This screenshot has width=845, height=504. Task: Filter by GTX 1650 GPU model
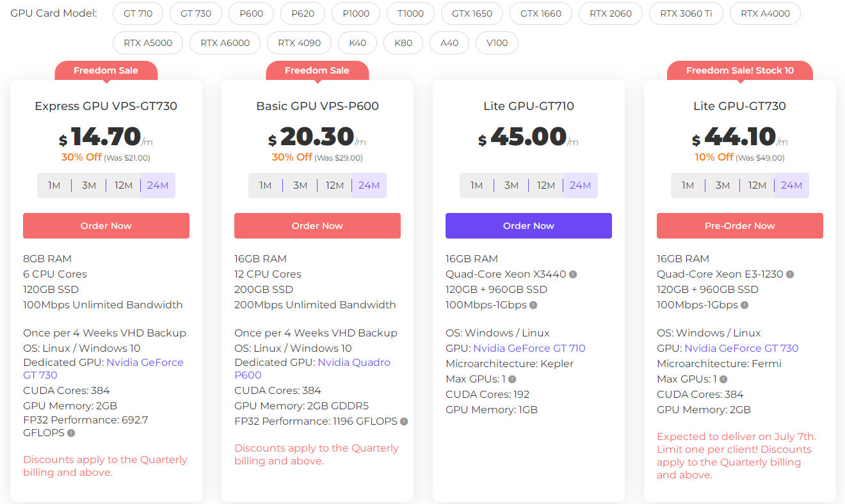click(472, 13)
